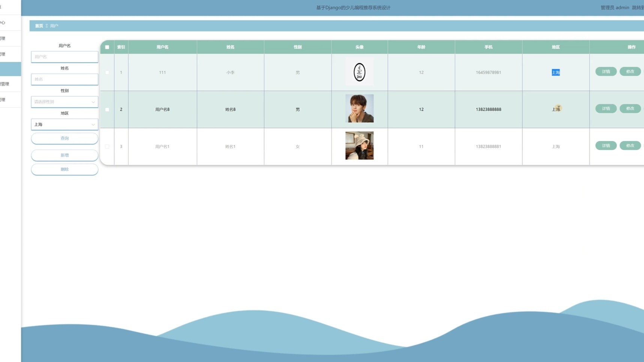This screenshot has width=644, height=362.
Task: Click 修改 to edit user 用户名8
Action: pos(630,109)
